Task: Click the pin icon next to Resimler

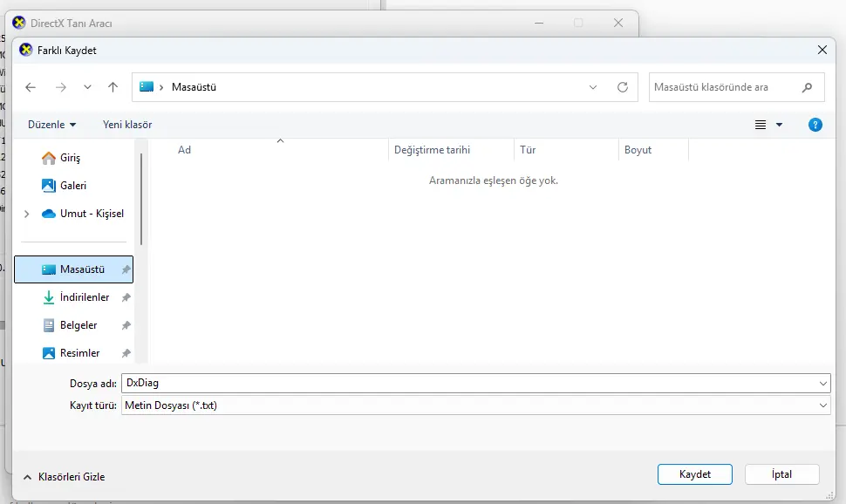Action: pos(126,353)
